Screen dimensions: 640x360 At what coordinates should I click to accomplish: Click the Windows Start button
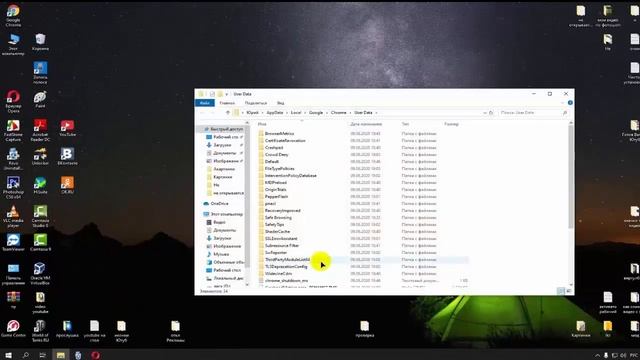8,355
